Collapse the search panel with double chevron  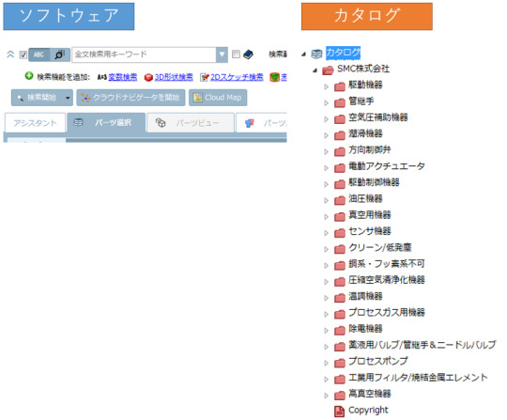point(10,54)
